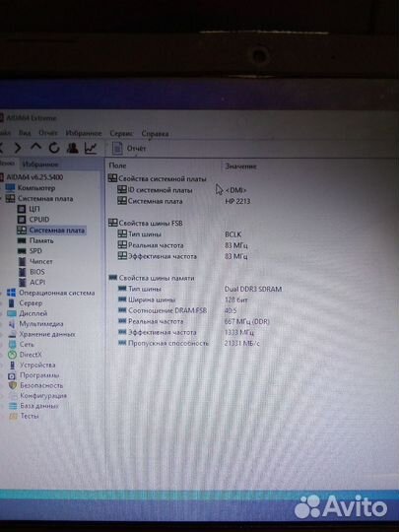Viewport: 399px width, 532px height.
Task: Click Ширина шины row
Action: click(152, 299)
